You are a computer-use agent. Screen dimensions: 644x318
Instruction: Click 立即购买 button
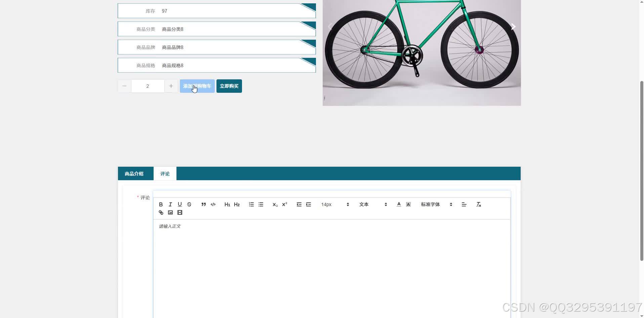tap(229, 86)
